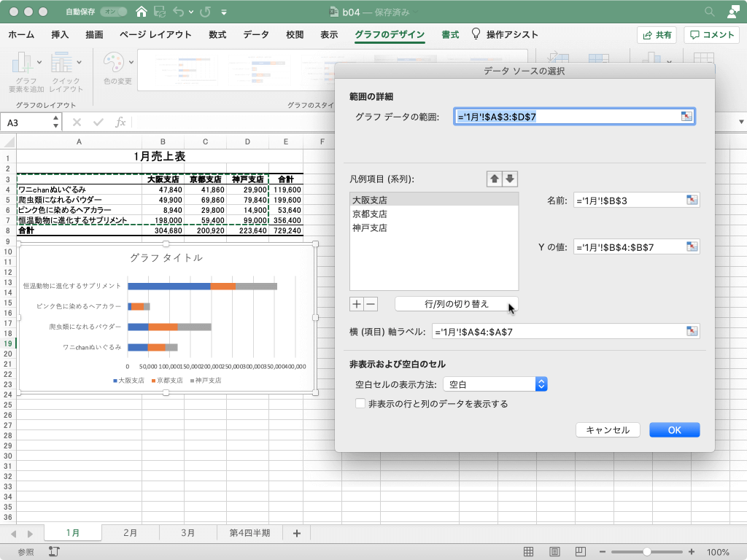Viewport: 747px width, 560px height.
Task: Click the 操作アシスト lightbulb
Action: click(476, 34)
